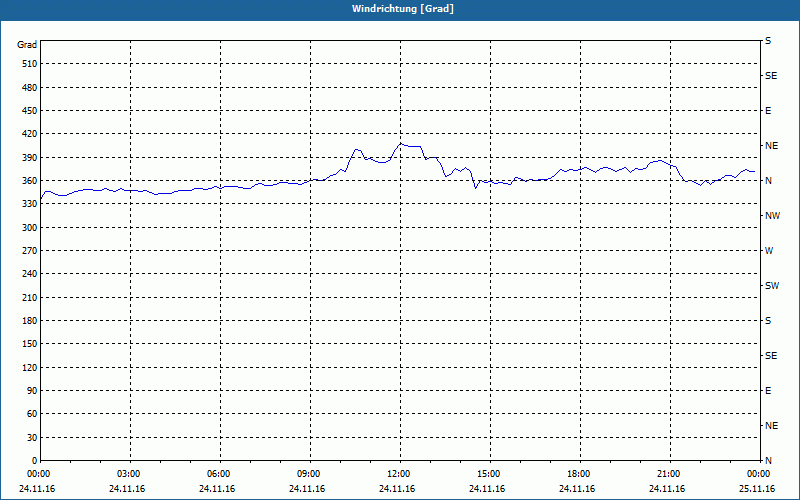Click the SW compass label
The image size is (800, 500).
tap(772, 286)
